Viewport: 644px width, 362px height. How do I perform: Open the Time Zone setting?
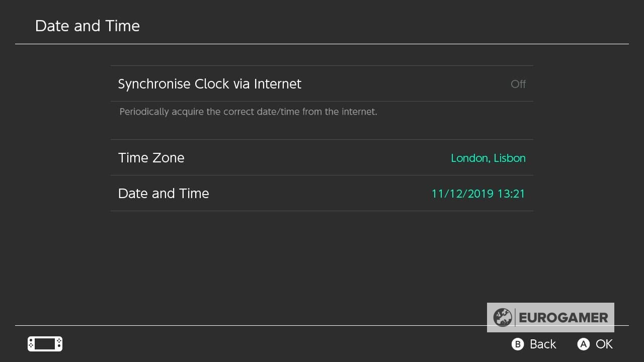(x=151, y=158)
